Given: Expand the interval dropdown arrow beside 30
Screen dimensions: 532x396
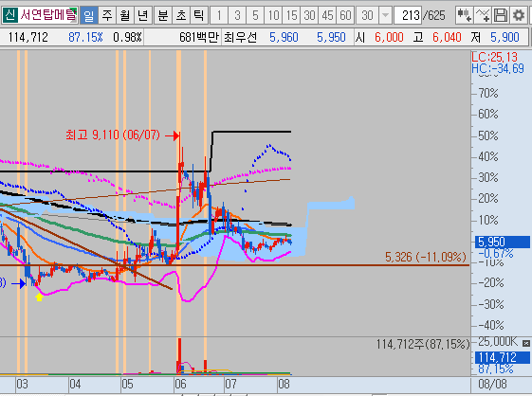Looking at the screenshot, I should coord(385,15).
